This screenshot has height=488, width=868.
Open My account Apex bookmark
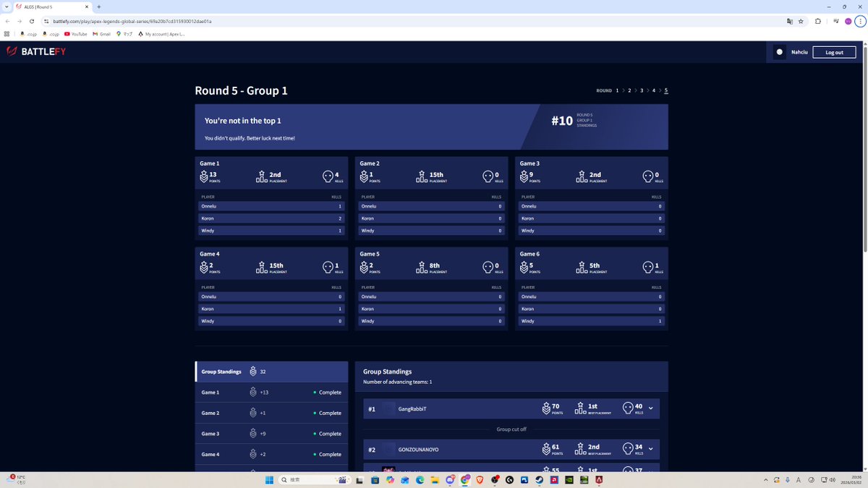click(x=161, y=33)
